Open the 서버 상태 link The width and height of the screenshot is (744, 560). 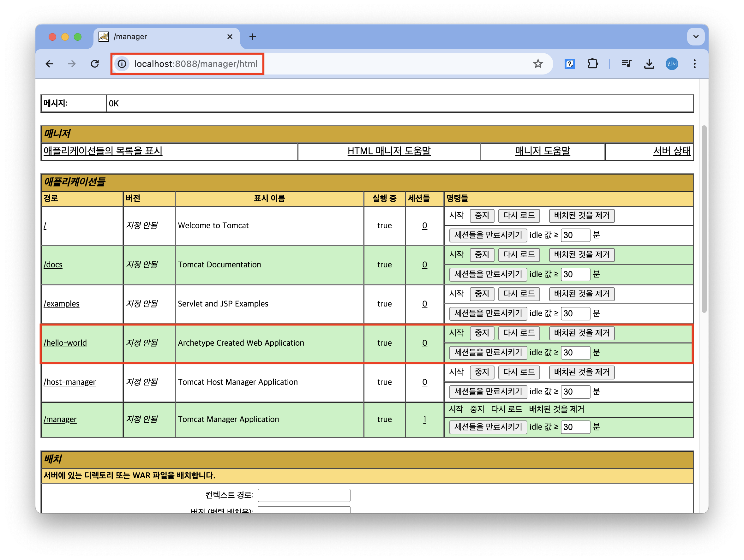[x=671, y=151]
